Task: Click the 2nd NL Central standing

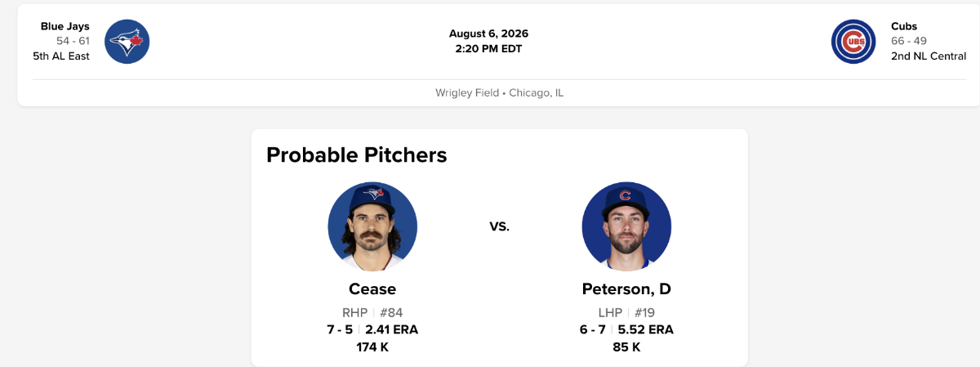Action: (929, 56)
